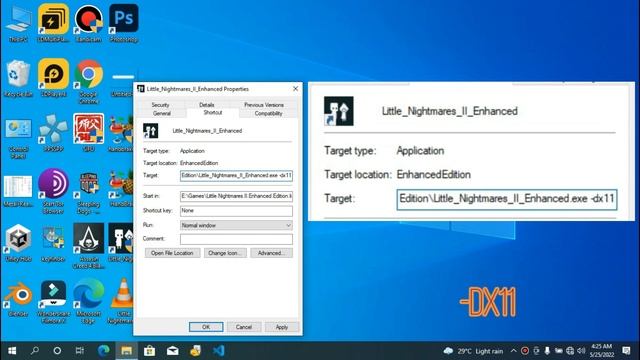Open Task View from taskbar
Image resolution: width=640 pixels, height=360 pixels.
(x=80, y=351)
